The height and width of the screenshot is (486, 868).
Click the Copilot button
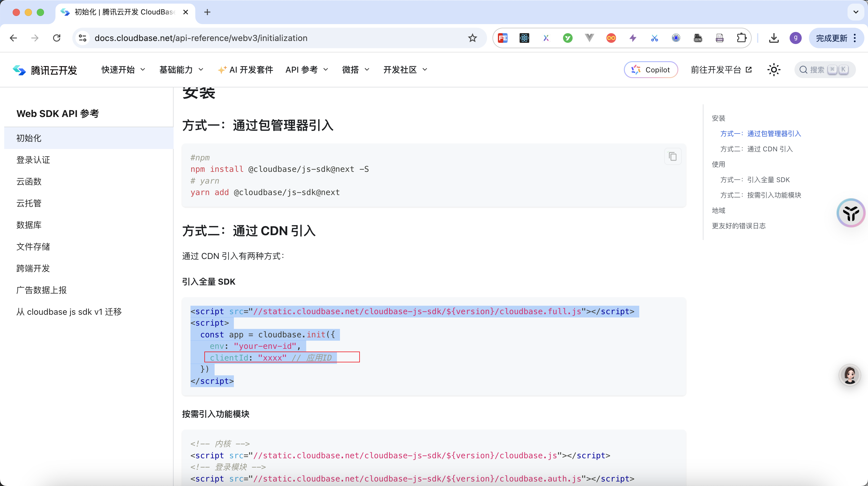(651, 70)
